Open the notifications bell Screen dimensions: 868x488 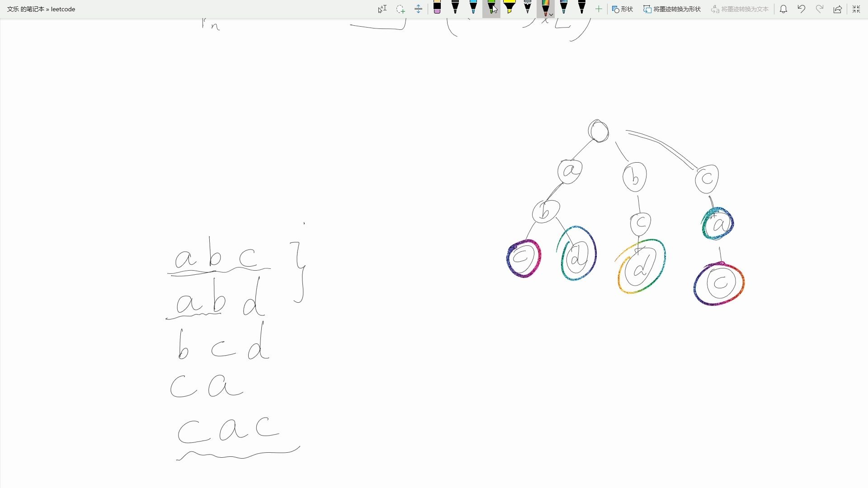[x=783, y=9]
